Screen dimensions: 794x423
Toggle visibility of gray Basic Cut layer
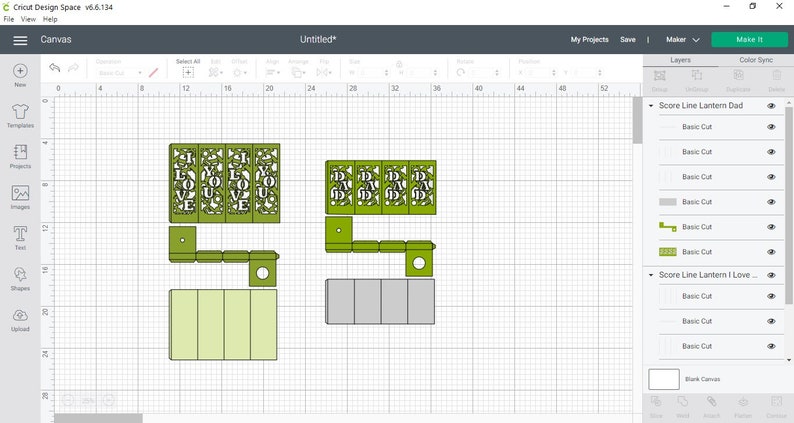[x=771, y=202]
